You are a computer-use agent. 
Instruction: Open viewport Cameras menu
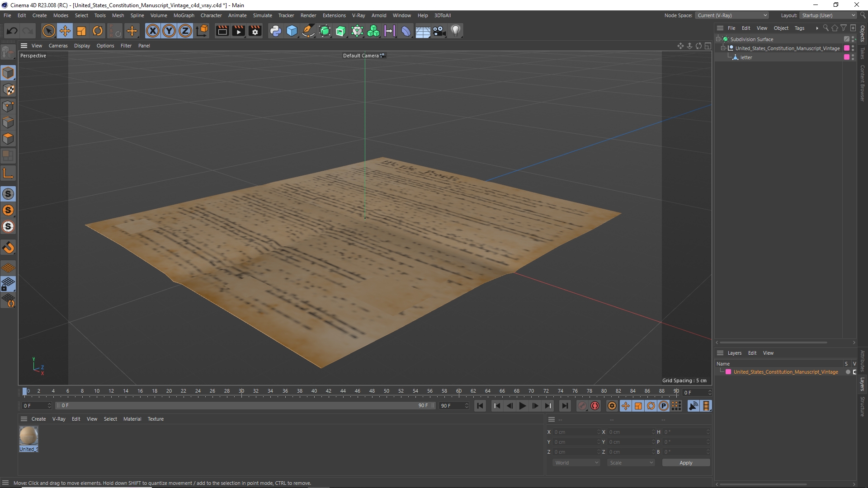[x=58, y=46]
